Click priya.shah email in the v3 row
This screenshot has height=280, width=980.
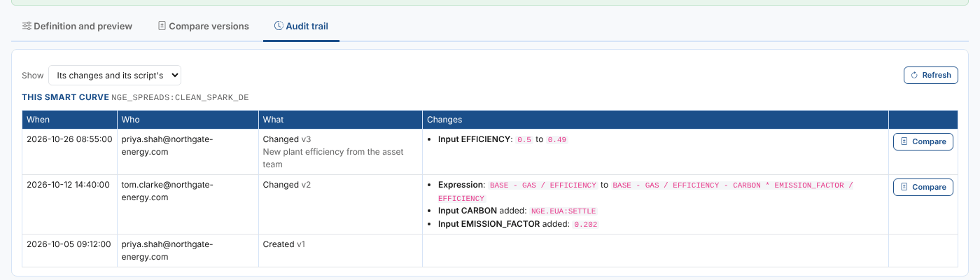pyautogui.click(x=167, y=146)
